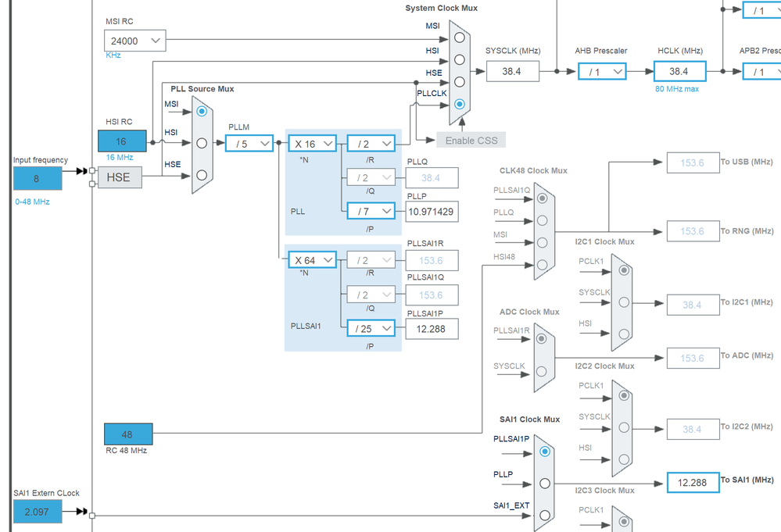Image resolution: width=781 pixels, height=532 pixels.
Task: Open PLL multiplier X 16 dropdown
Action: (312, 144)
